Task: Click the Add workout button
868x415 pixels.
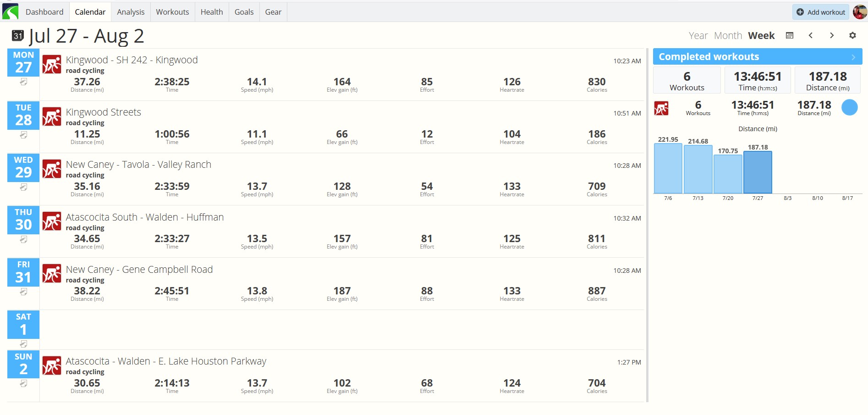Action: point(821,12)
